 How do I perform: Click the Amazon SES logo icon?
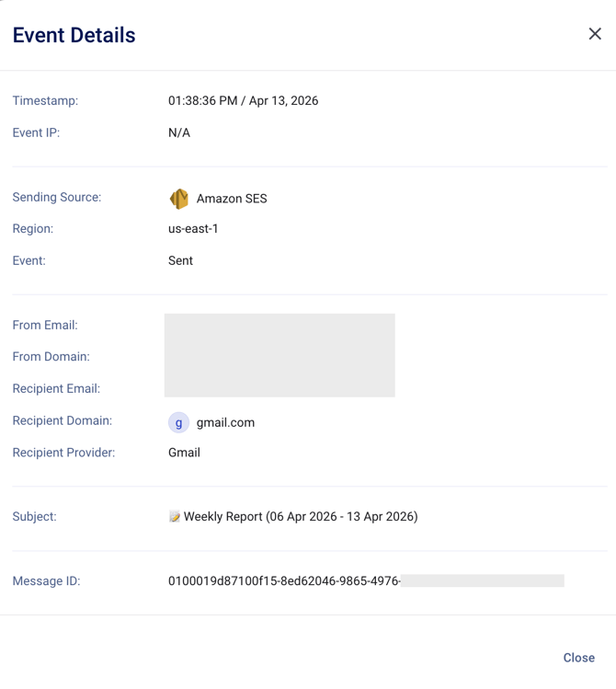(x=179, y=199)
